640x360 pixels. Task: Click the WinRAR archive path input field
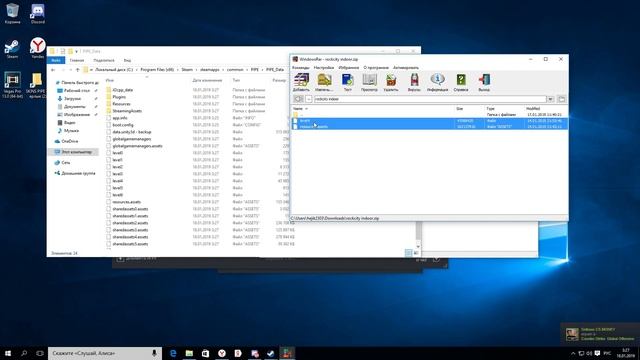(430, 99)
